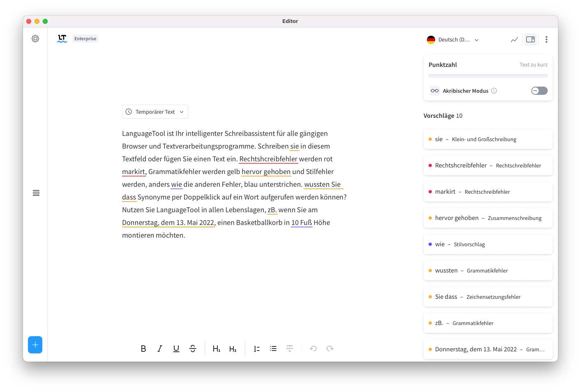
Task: Click underlined '10 Fuß' in the text
Action: point(302,222)
